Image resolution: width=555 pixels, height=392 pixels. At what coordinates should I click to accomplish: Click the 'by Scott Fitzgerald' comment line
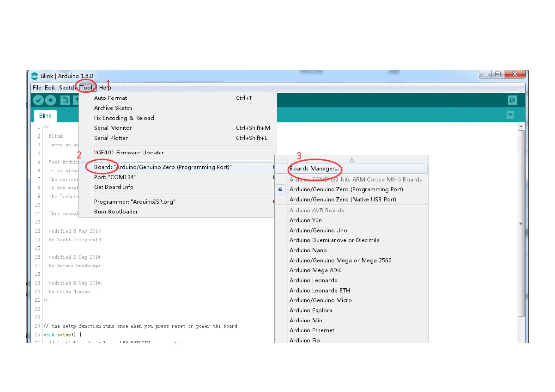75,240
